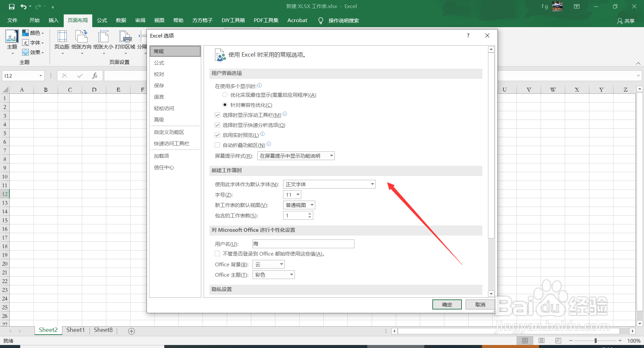Open the 文件 tab
This screenshot has width=644, height=348.
(x=12, y=20)
